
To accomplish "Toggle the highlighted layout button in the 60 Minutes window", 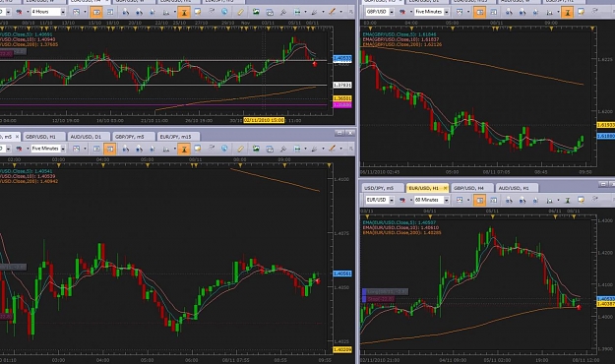I will tap(479, 201).
